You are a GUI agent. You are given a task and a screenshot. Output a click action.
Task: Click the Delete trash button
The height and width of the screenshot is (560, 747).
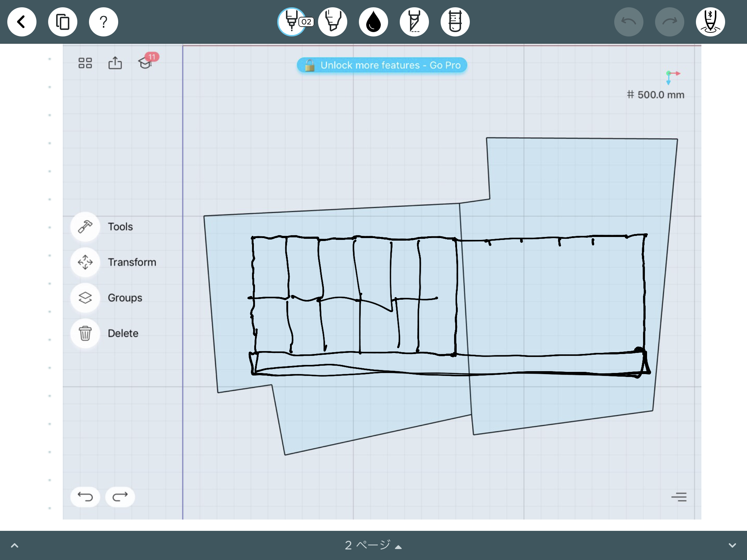point(85,333)
